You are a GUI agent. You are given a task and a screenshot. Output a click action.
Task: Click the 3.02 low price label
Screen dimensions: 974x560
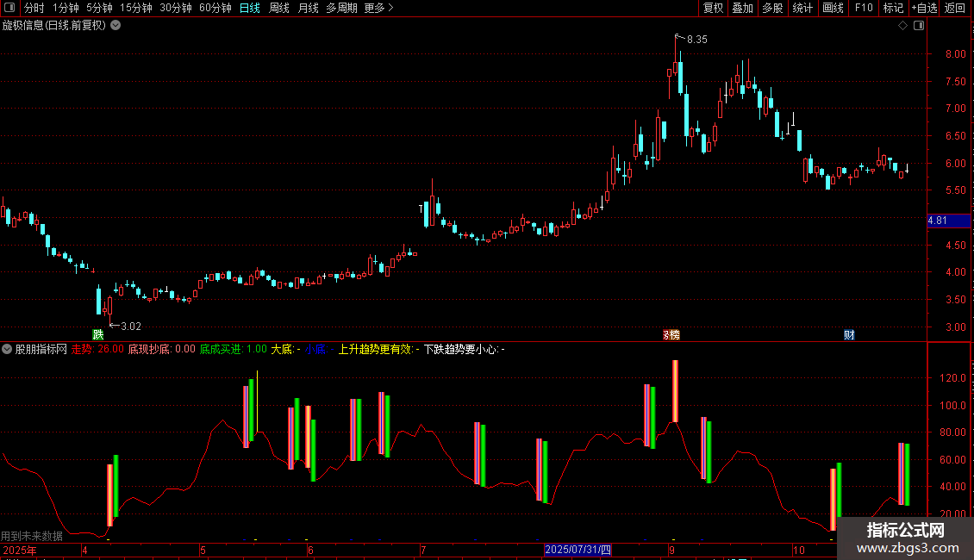(130, 326)
